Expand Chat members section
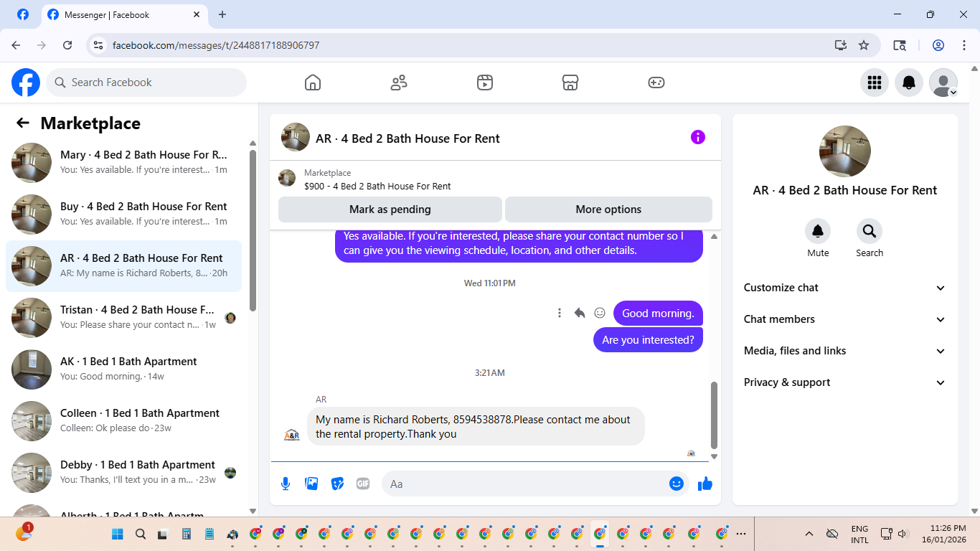The height and width of the screenshot is (551, 980). coord(845,319)
